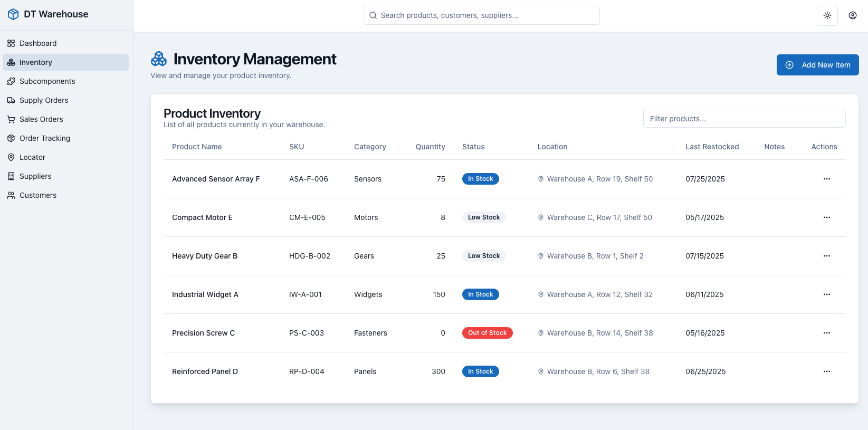Viewport: 868px width, 430px height.
Task: Click location Warehouse A, Row 12, Shelf 32
Action: 600,294
